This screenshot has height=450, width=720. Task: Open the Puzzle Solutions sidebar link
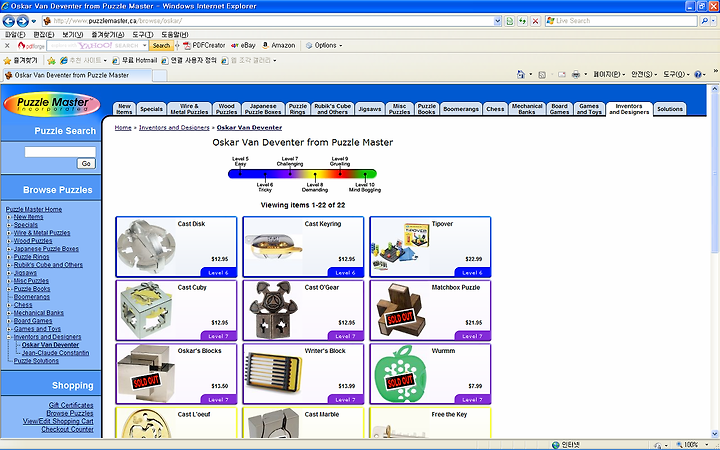pos(36,361)
